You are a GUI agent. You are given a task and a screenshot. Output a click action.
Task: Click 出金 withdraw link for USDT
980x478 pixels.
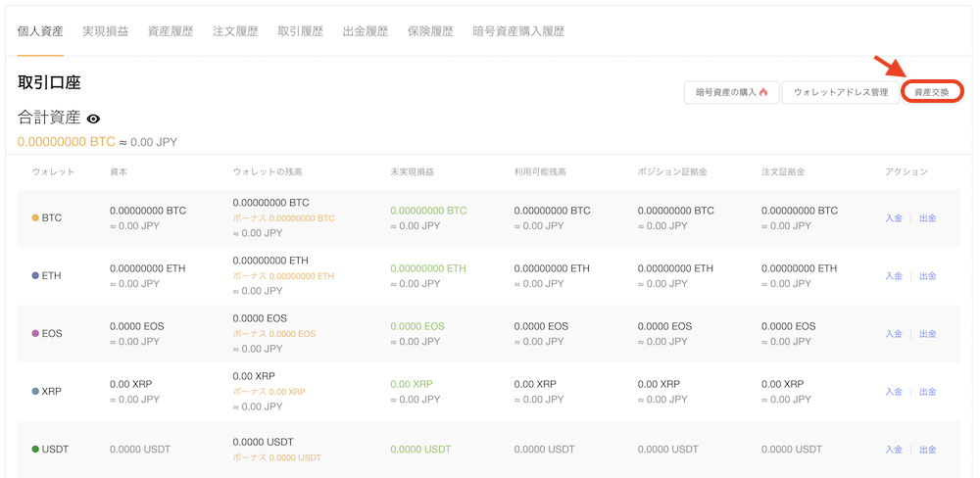pos(927,449)
